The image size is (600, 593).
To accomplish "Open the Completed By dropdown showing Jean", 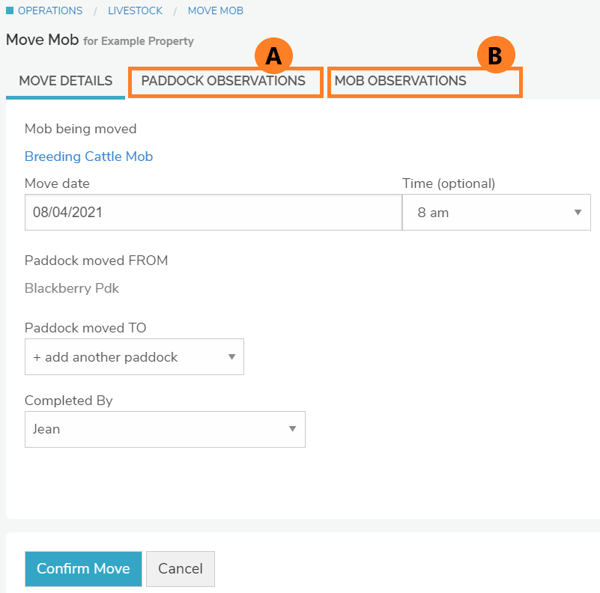I will [164, 429].
